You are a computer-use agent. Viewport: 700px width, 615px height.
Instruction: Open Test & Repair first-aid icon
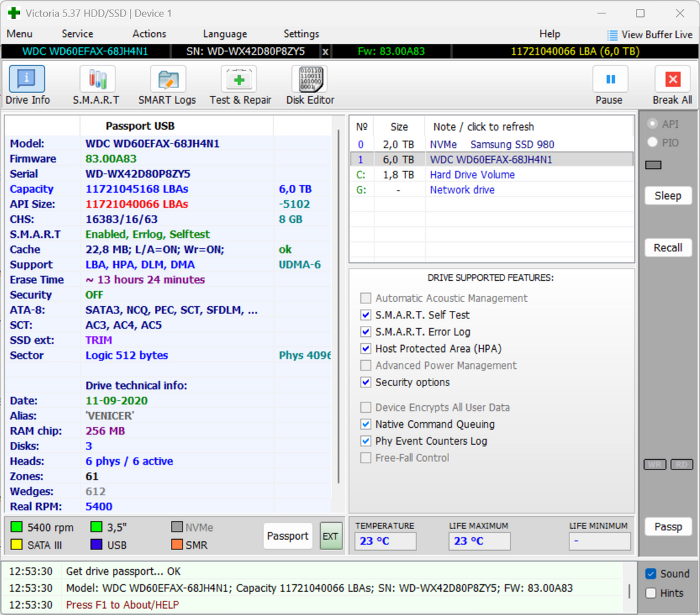[239, 79]
